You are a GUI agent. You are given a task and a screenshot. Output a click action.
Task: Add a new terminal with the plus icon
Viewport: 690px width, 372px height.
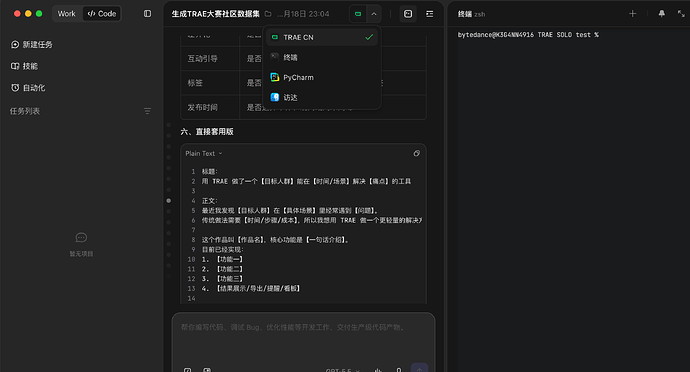(x=632, y=14)
